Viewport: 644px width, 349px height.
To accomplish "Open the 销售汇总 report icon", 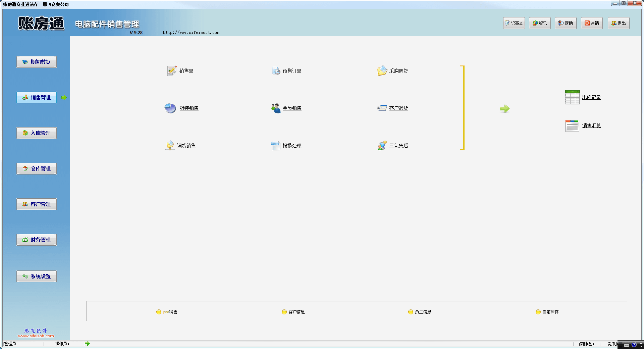I will (572, 126).
